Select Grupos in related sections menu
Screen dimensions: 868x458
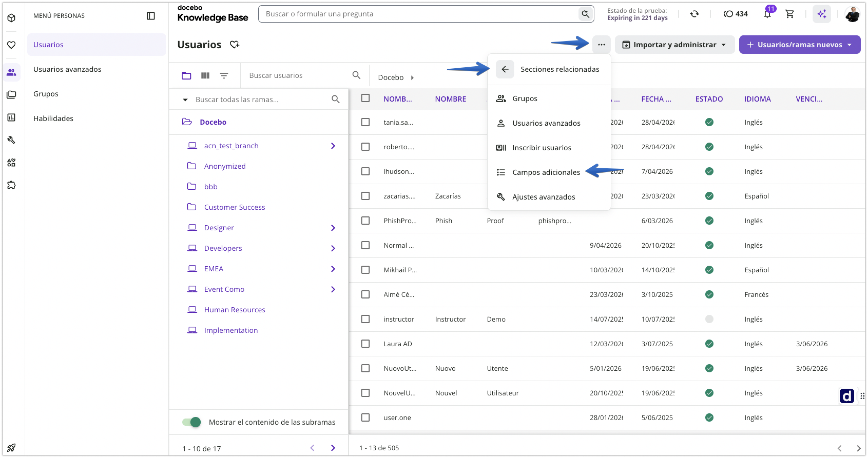pyautogui.click(x=549, y=98)
